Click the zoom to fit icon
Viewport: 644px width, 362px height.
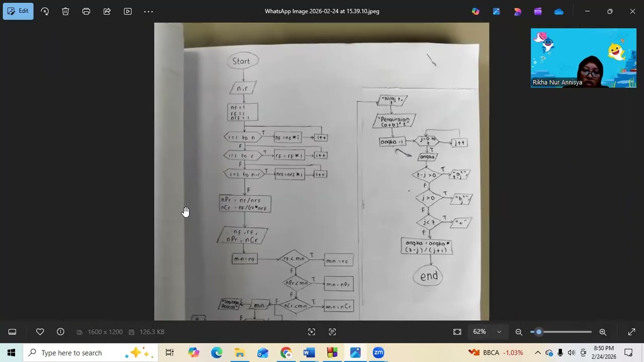(457, 332)
